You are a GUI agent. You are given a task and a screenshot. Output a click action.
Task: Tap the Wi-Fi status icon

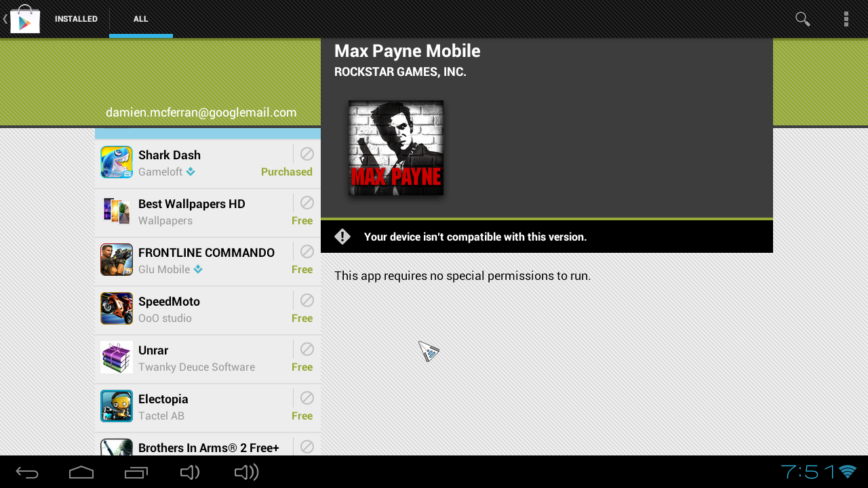(x=848, y=472)
